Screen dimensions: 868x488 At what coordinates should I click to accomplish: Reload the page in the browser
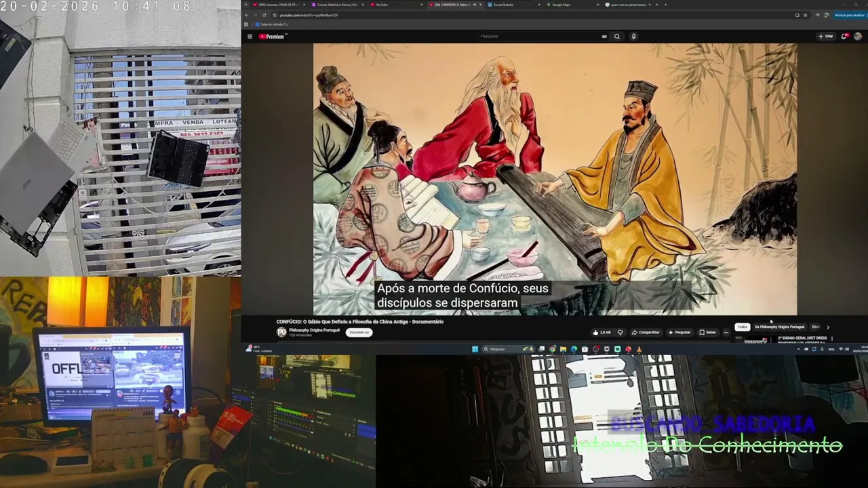[x=264, y=15]
